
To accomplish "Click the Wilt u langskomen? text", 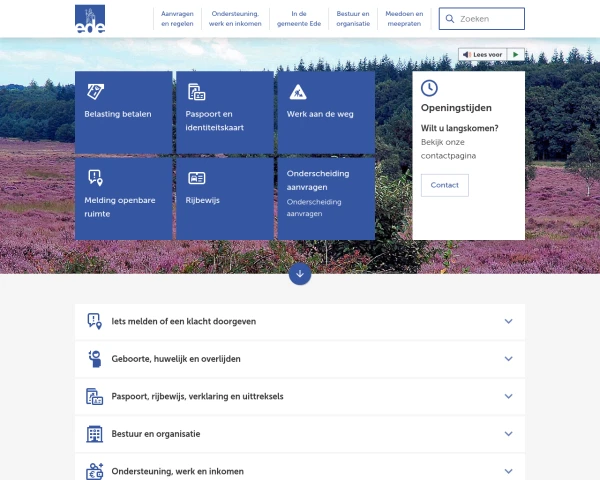I will click(460, 128).
